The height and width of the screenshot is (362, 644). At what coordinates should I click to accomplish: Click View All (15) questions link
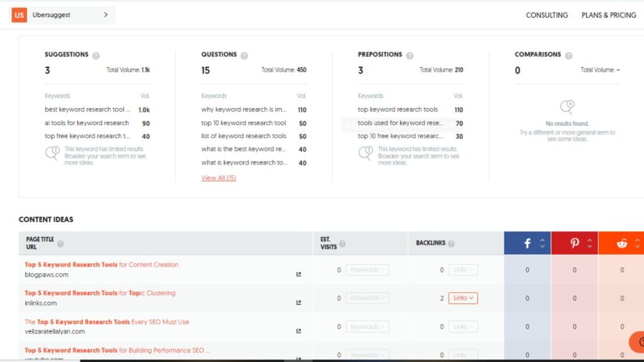(218, 178)
